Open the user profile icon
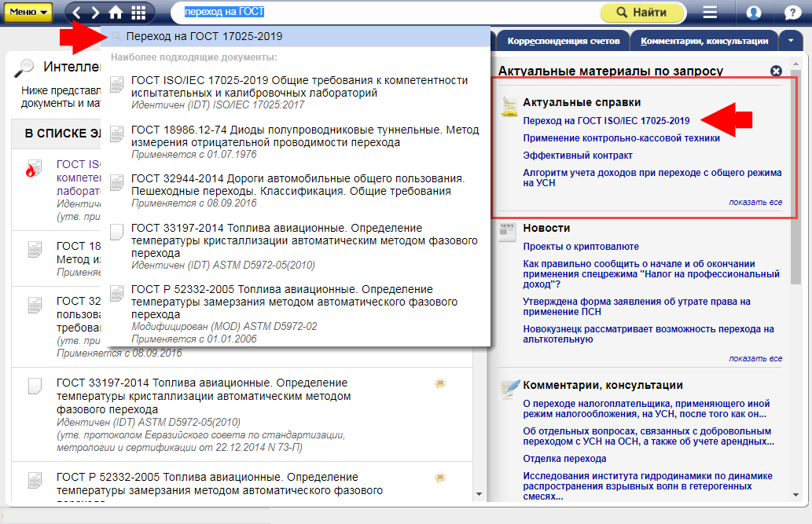Viewport: 812px width, 524px height. pyautogui.click(x=754, y=13)
